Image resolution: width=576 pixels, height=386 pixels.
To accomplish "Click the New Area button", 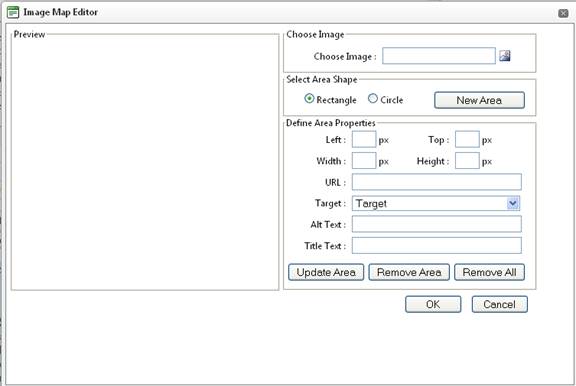I will pyautogui.click(x=479, y=100).
